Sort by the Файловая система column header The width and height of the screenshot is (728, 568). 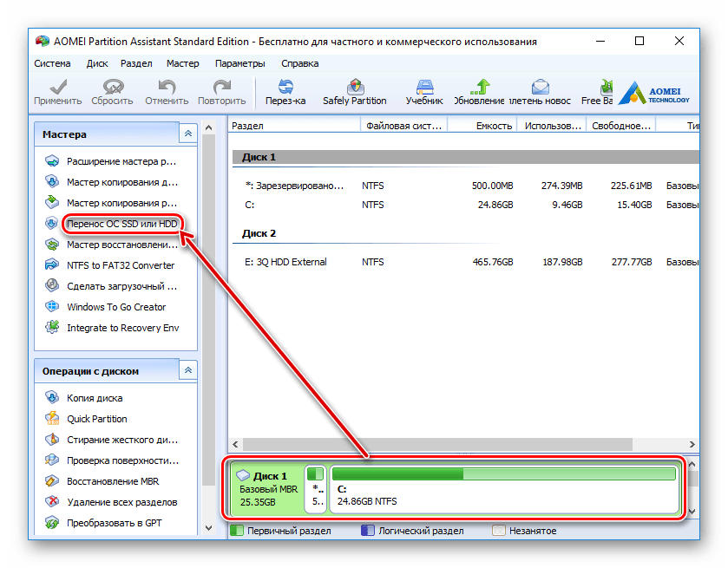[404, 126]
